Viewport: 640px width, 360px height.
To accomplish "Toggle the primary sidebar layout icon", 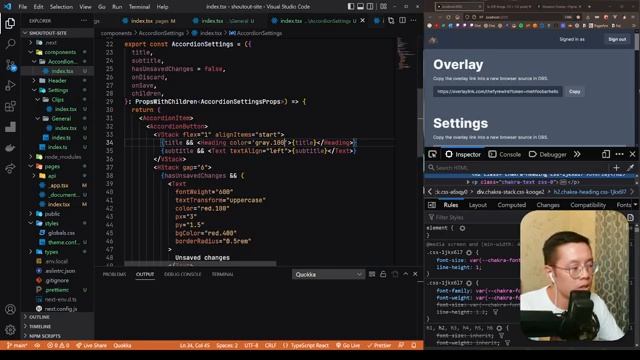I will (351, 7).
